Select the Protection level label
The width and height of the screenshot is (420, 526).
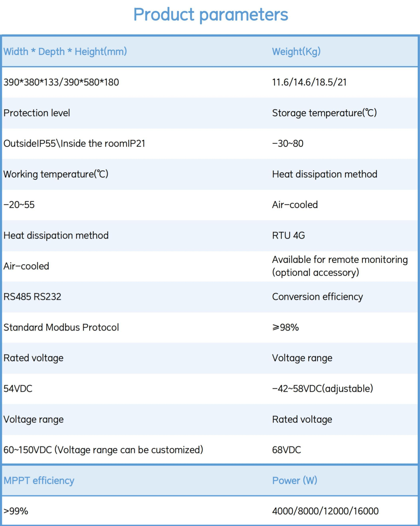pyautogui.click(x=37, y=113)
